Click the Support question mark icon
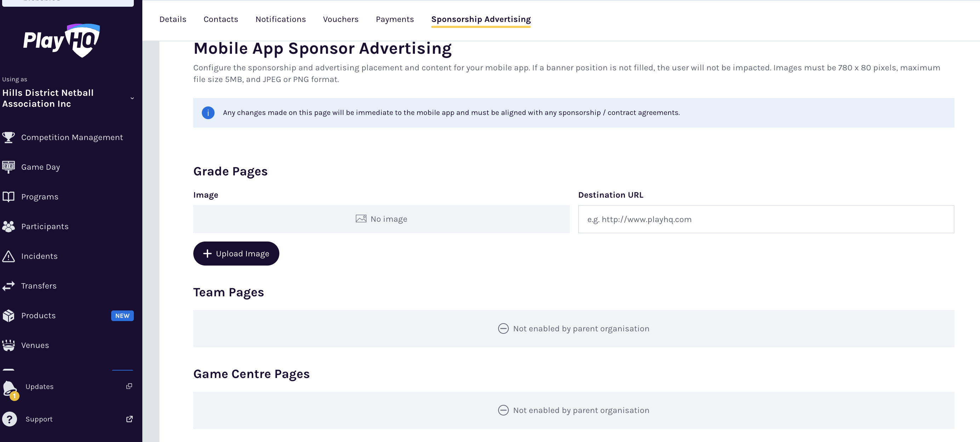 pyautogui.click(x=10, y=419)
